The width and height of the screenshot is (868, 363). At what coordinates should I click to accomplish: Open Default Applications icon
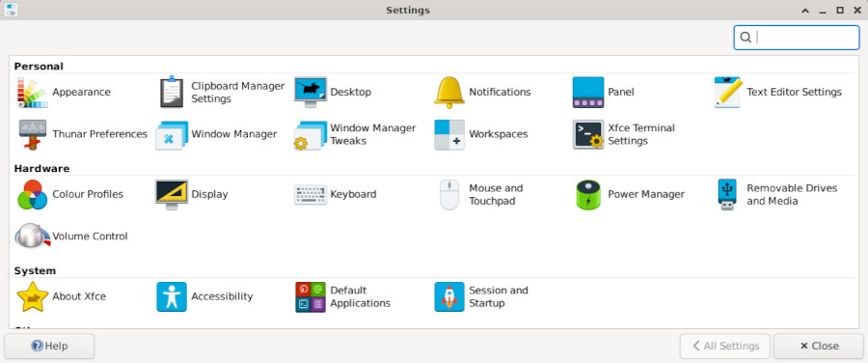click(x=310, y=296)
